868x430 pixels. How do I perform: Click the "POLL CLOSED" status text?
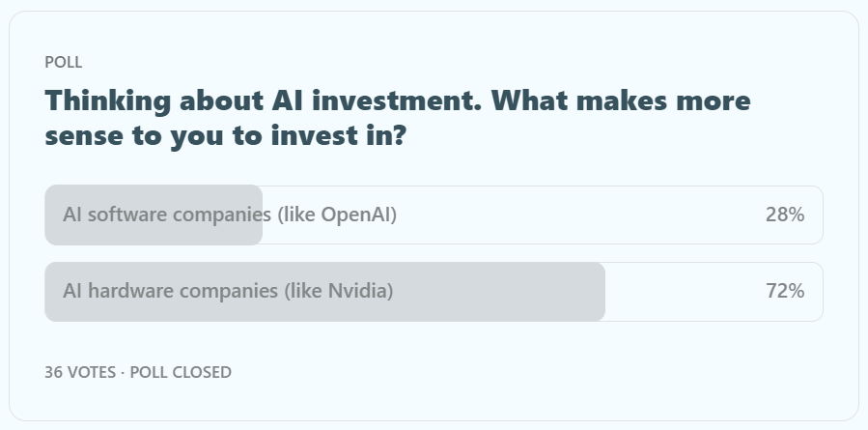tap(181, 372)
